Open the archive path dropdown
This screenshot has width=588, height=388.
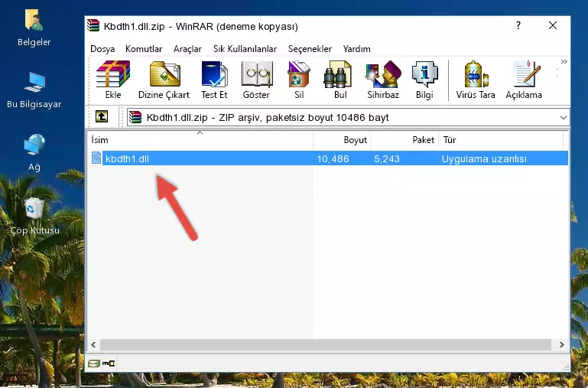point(563,117)
